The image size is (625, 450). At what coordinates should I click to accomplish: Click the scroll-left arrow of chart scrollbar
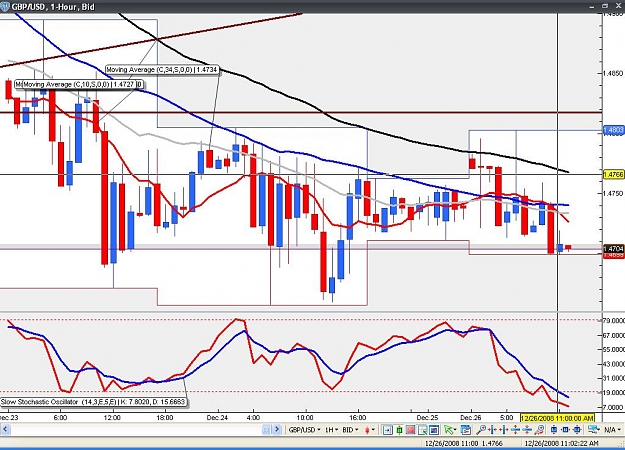[5, 430]
